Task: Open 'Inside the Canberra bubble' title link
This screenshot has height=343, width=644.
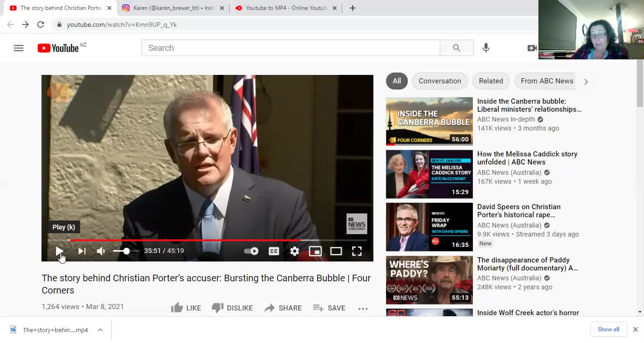Action: pos(529,105)
